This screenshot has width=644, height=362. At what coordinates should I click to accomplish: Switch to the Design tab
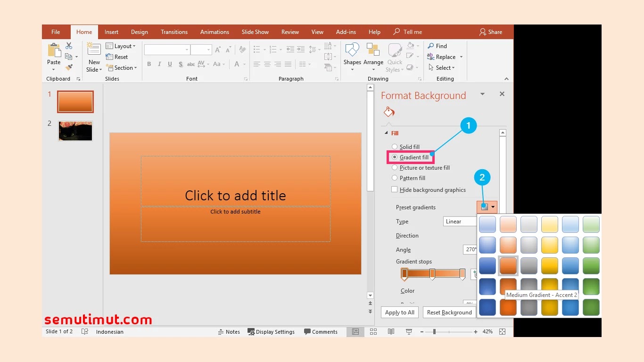point(140,32)
